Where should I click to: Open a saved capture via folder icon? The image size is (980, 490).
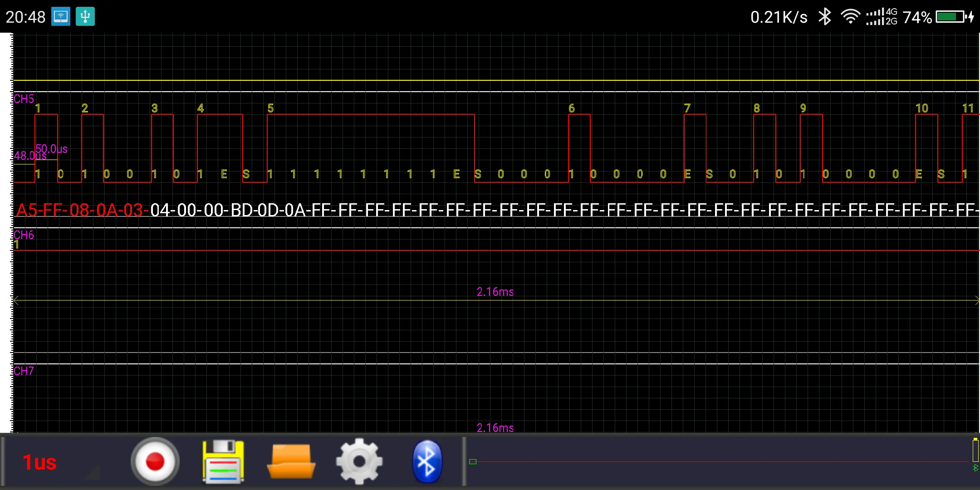(x=291, y=461)
